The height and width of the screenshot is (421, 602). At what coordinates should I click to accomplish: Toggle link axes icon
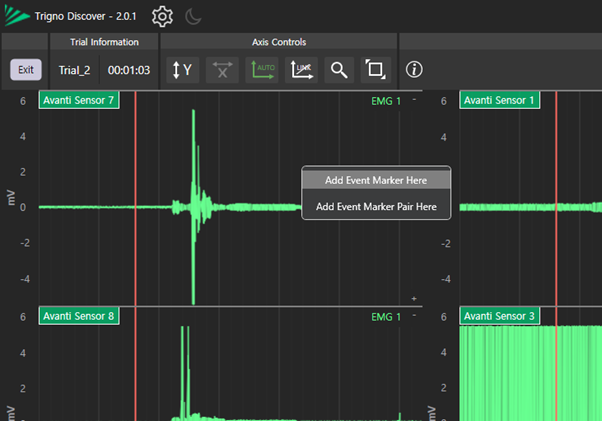click(x=301, y=70)
